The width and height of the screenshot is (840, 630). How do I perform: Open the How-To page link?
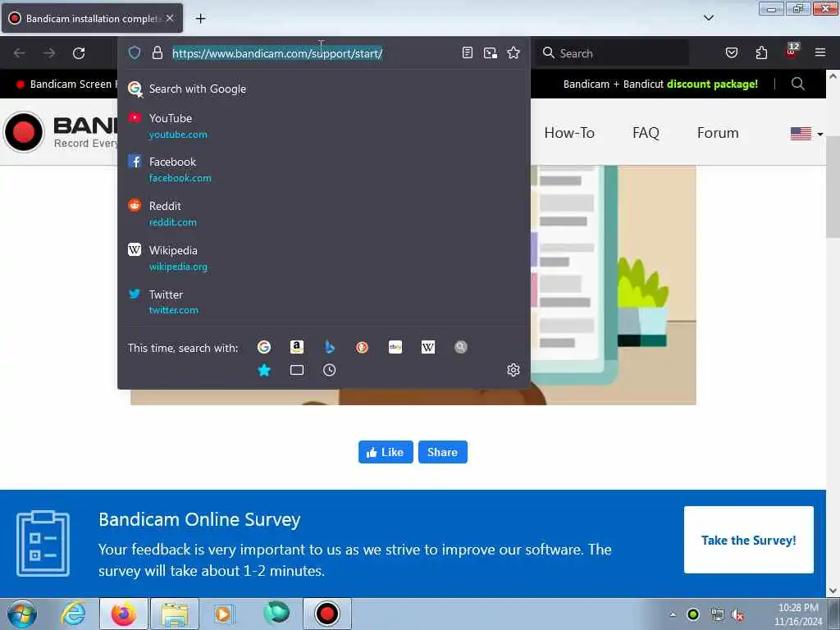[569, 133]
